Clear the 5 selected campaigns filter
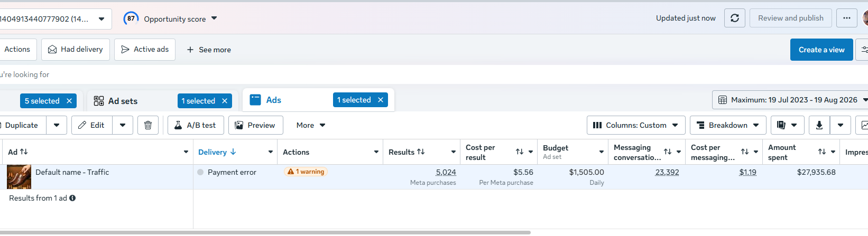 point(69,101)
